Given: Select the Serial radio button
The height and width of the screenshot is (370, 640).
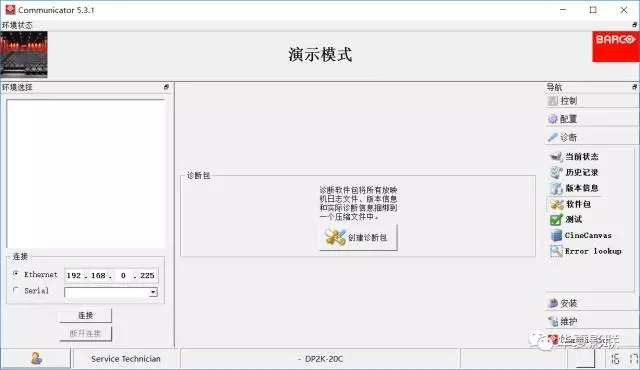Looking at the screenshot, I should point(16,290).
